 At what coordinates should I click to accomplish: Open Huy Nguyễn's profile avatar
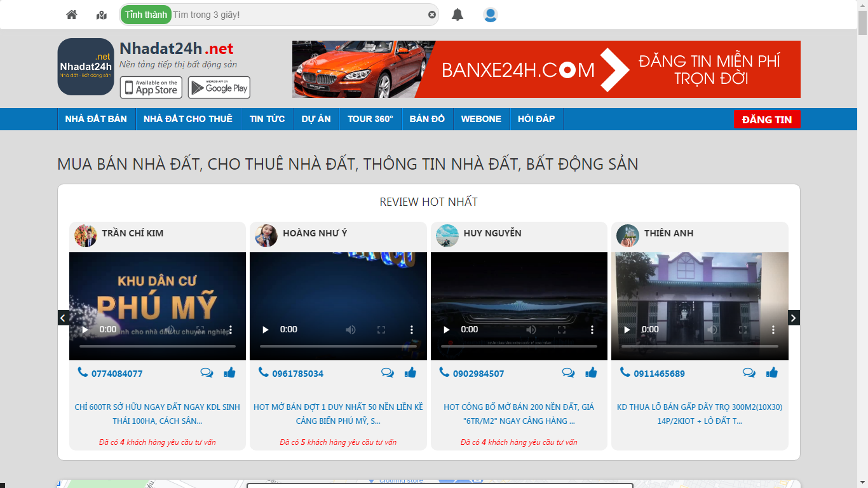tap(447, 236)
